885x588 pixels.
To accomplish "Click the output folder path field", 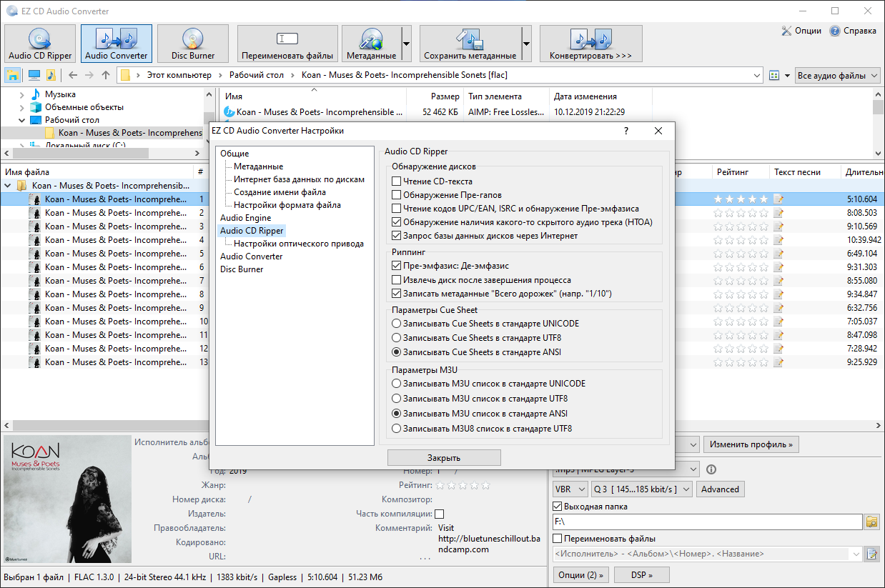I will [x=706, y=522].
